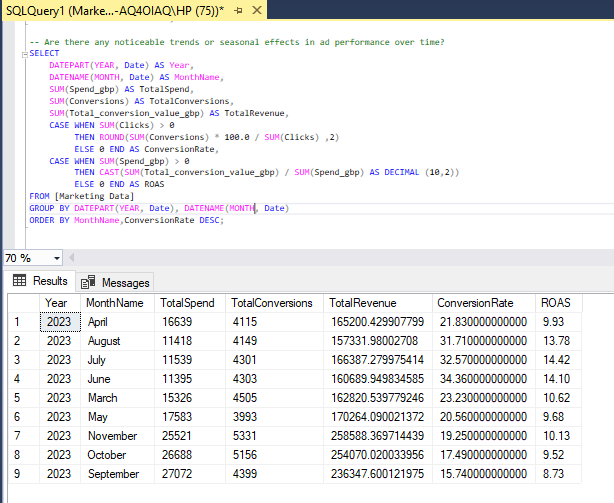Click ConversionRate value 34.360000000000
Screen dimensions: 614x503
(484, 379)
